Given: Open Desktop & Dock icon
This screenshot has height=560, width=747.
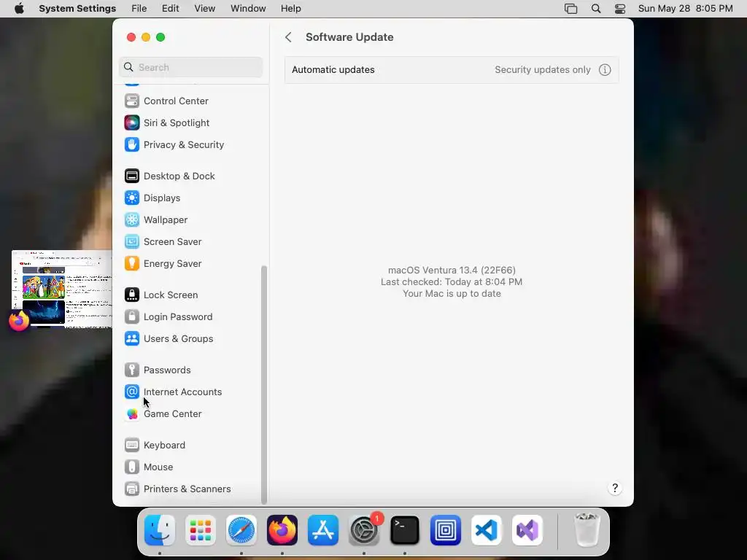Looking at the screenshot, I should (132, 176).
